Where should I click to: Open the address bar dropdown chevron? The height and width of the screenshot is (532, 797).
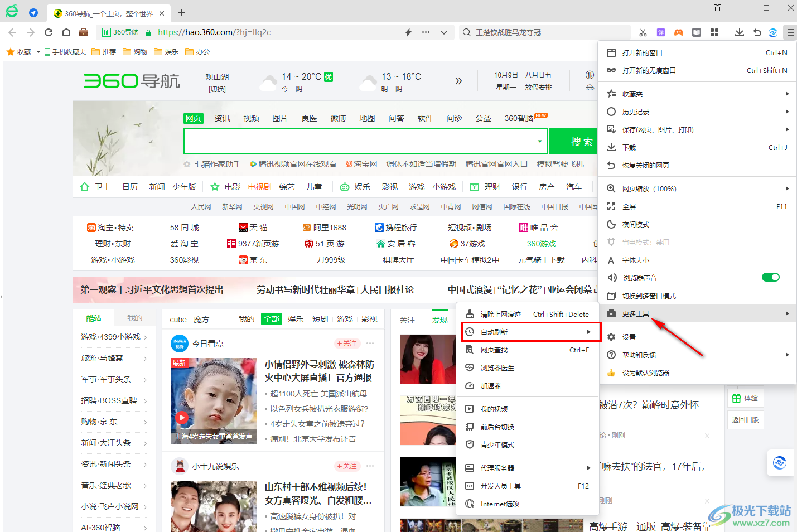[444, 32]
